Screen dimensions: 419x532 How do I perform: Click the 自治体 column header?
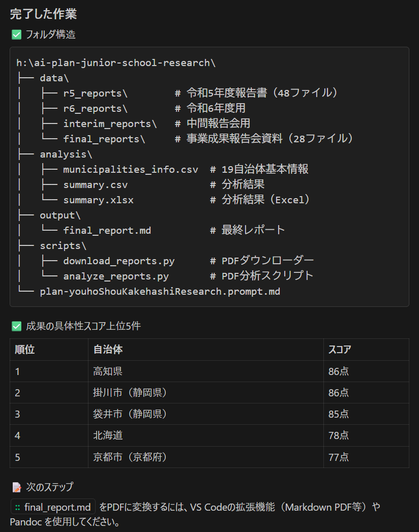(108, 350)
